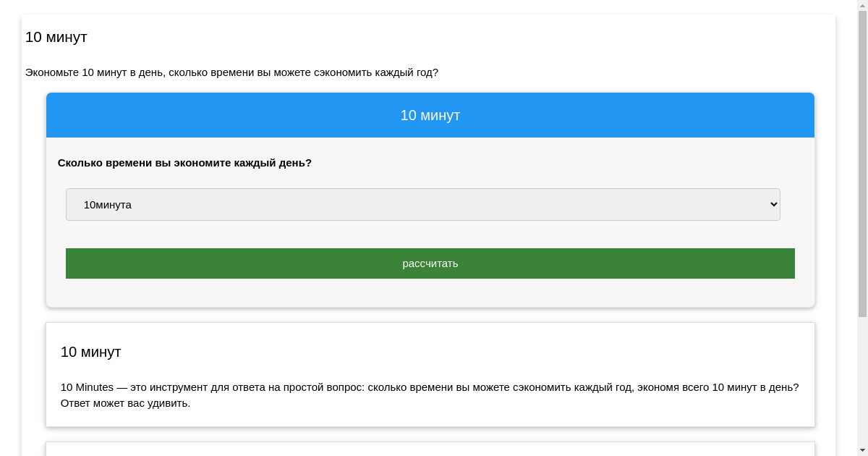Click the dropdown chevron arrow
This screenshot has width=868, height=456.
pyautogui.click(x=773, y=204)
